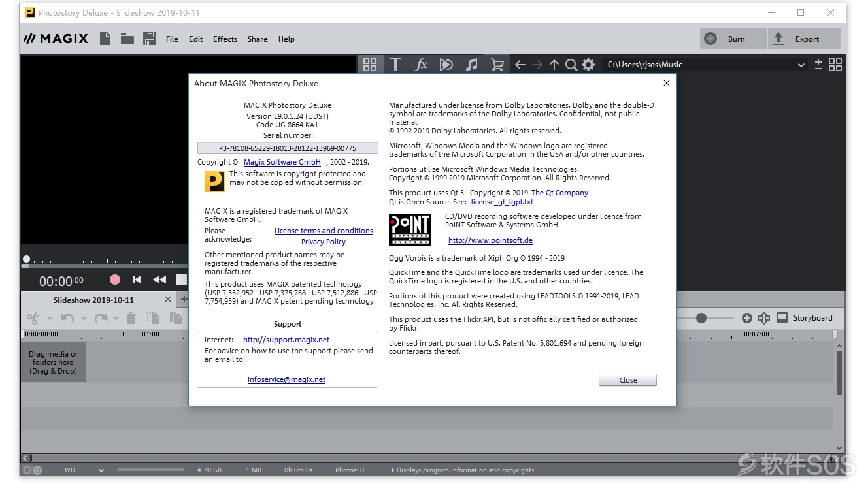This screenshot has height=484, width=868.
Task: Click the stop square button
Action: click(182, 280)
